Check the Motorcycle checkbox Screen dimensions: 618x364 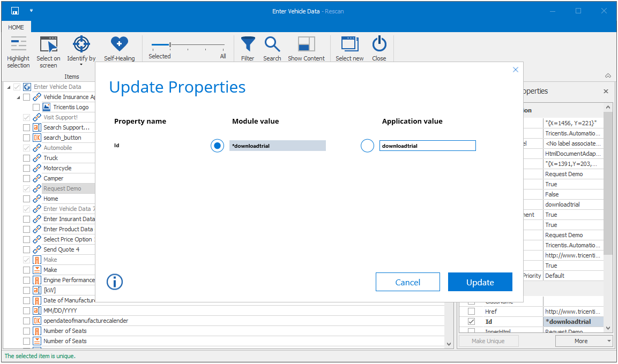pyautogui.click(x=26, y=169)
